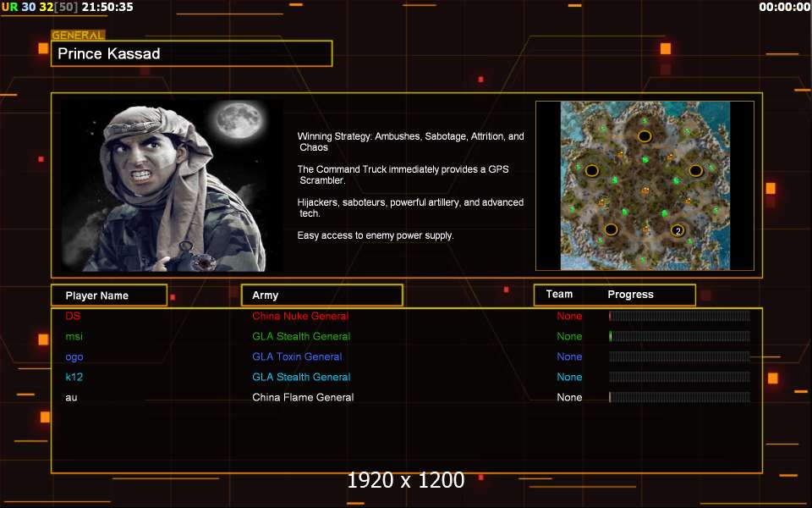The image size is (812, 508).
Task: Select player name k12
Action: (74, 377)
